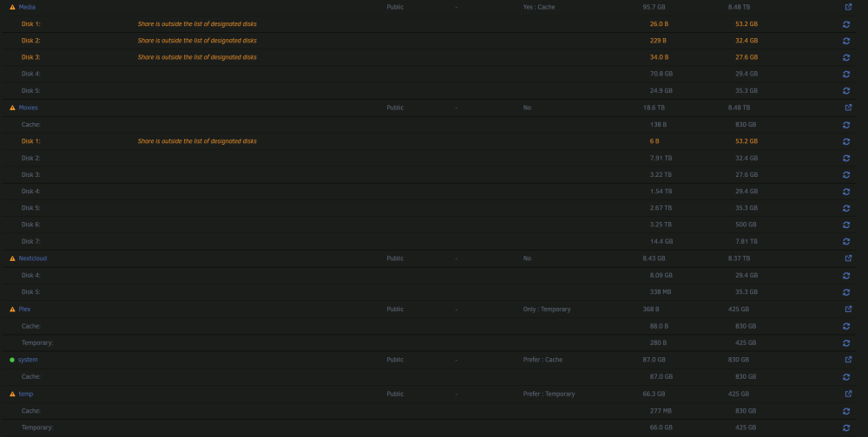Click the browse icon for Media share

848,7
